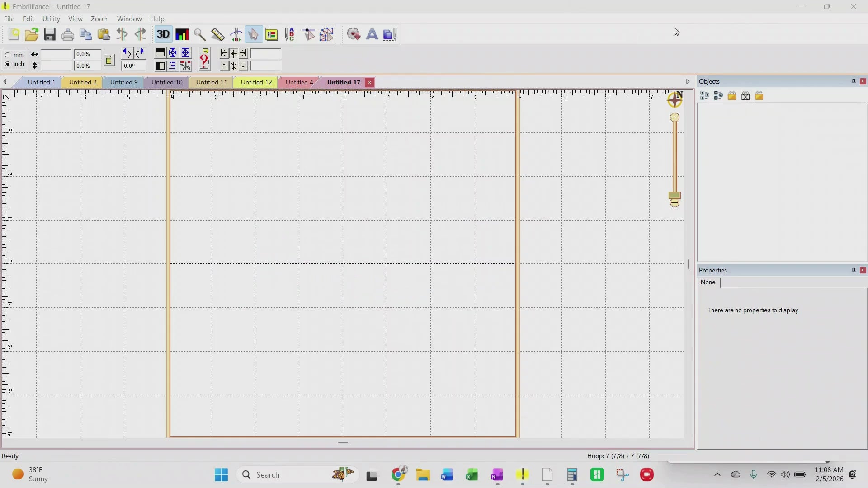Align selection to the bottom
Image resolution: width=868 pixels, height=488 pixels.
[243, 66]
